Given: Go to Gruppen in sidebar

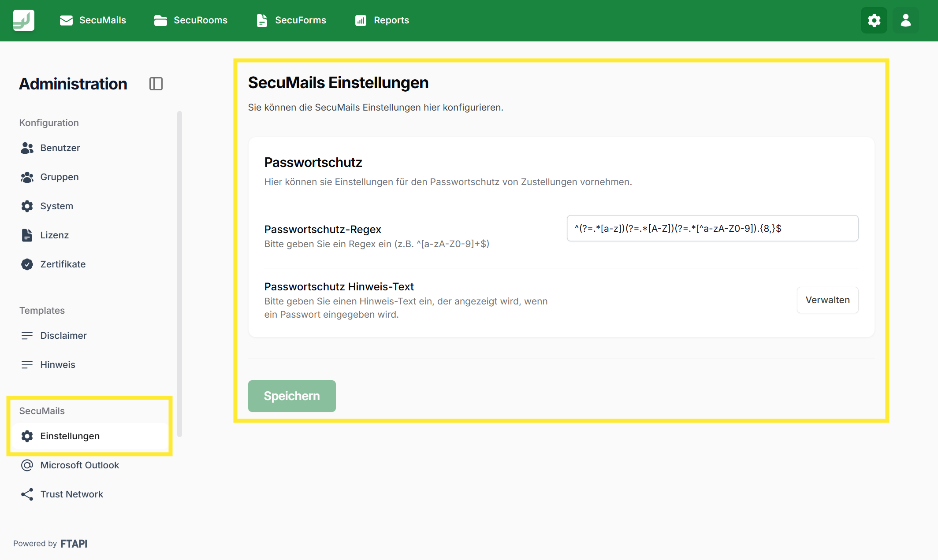Looking at the screenshot, I should pyautogui.click(x=59, y=177).
